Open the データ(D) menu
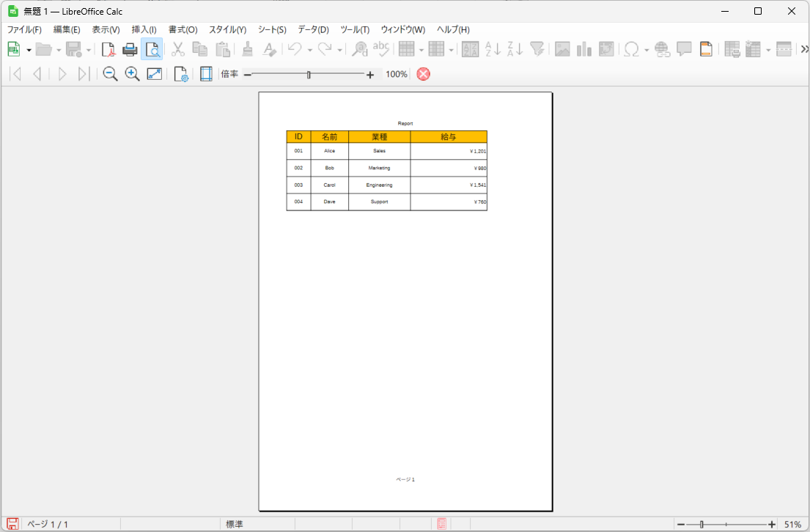 click(x=313, y=30)
